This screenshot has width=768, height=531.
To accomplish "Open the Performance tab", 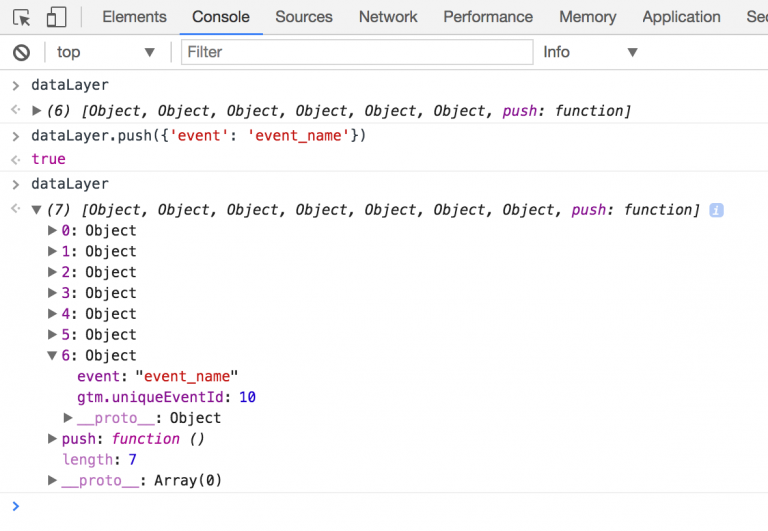I will point(488,17).
